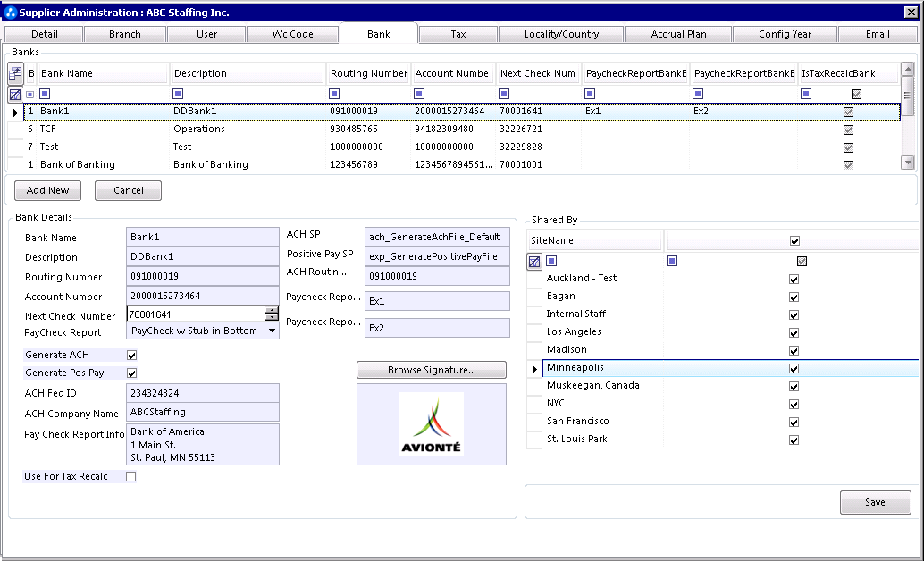Screen dimensions: 924x561
Task: Open filter operator icon above the Ex2 cell
Action: click(698, 94)
